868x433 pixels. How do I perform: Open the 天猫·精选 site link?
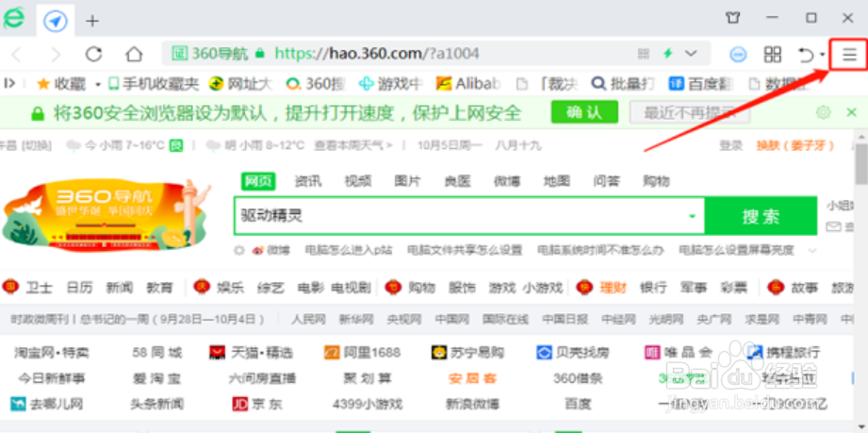pos(252,352)
